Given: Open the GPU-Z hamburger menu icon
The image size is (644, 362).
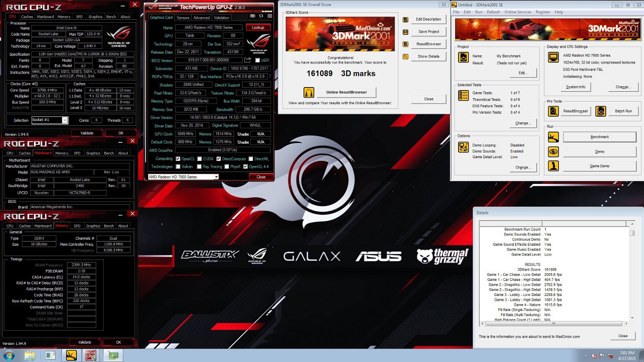Looking at the screenshot, I should click(270, 16).
